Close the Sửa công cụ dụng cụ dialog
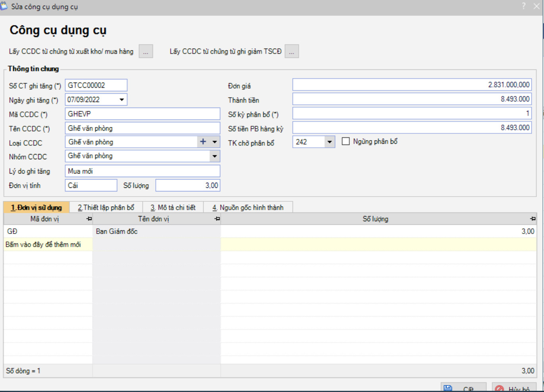 [x=536, y=6]
